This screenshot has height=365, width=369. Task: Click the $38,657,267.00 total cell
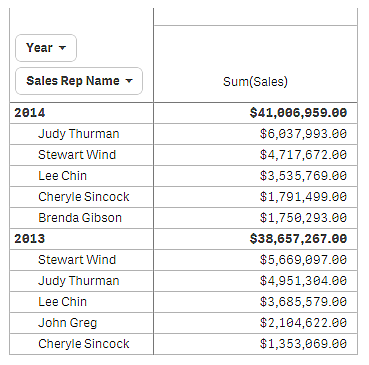tap(299, 239)
